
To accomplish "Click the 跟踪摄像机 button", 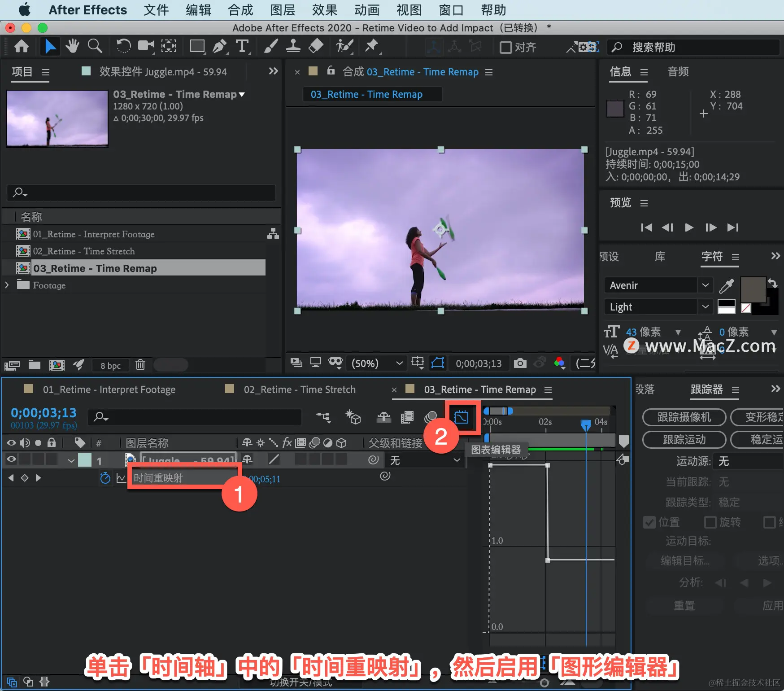I will (x=684, y=417).
